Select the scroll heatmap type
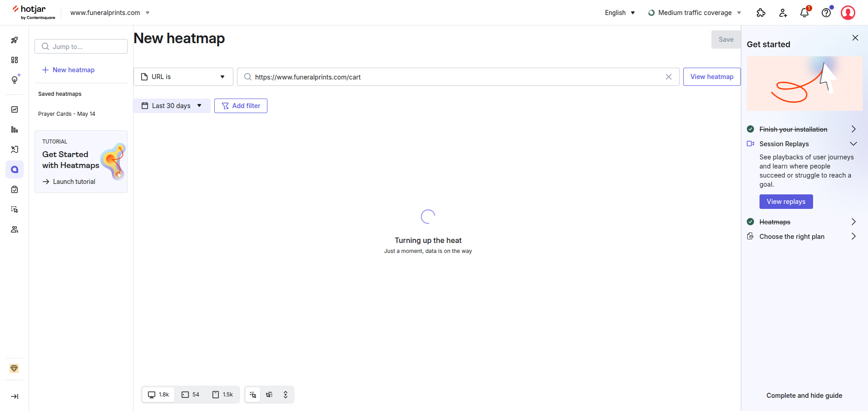The height and width of the screenshot is (411, 868). point(286,395)
